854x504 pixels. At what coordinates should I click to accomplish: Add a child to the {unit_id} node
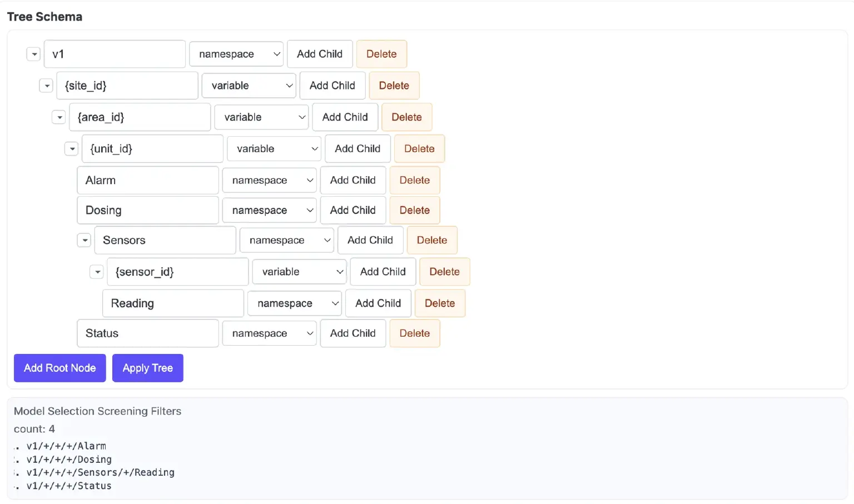click(358, 149)
